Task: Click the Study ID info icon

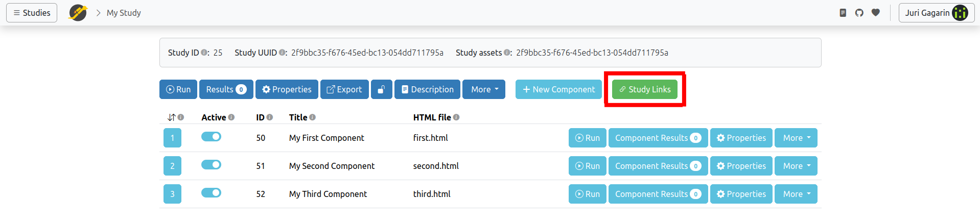Action: click(204, 53)
